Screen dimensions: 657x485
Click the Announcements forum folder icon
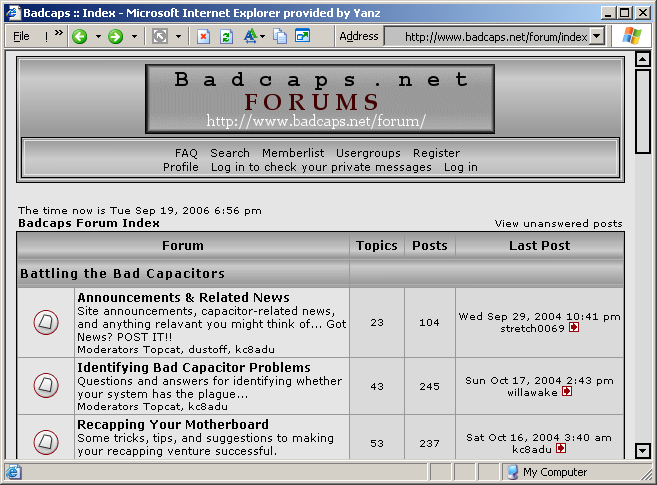click(46, 322)
